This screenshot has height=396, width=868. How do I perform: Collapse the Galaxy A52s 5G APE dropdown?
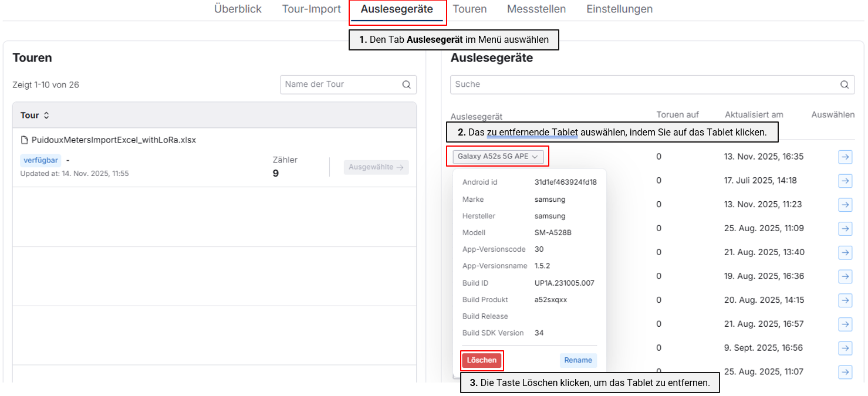pos(497,156)
